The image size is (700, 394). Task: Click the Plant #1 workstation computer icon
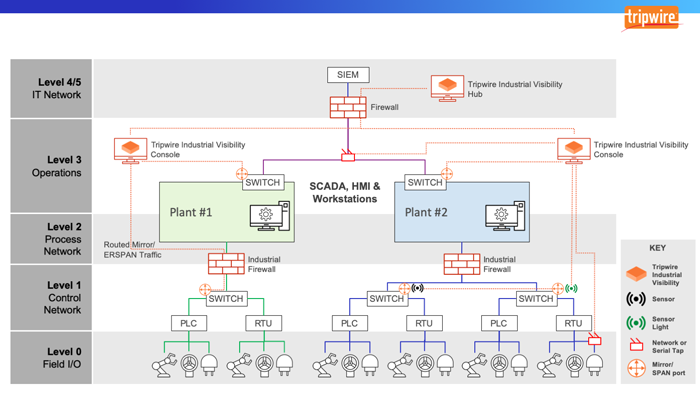[270, 216]
